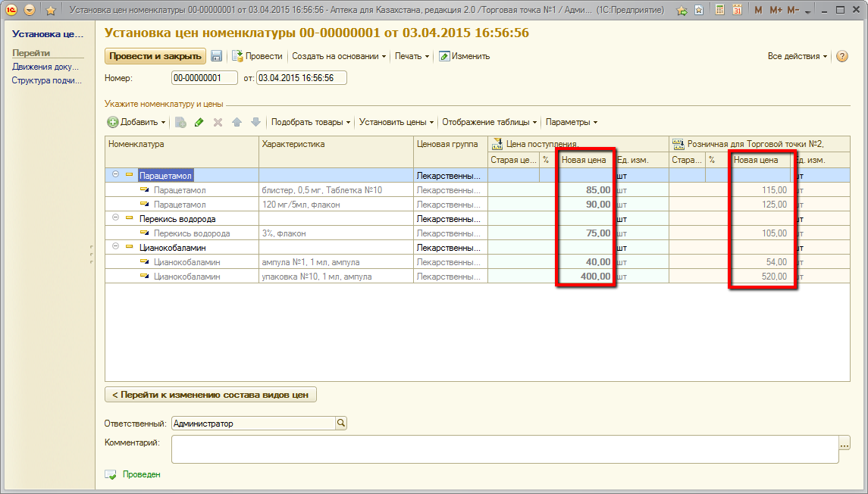
Task: Collapse the Перекись водорода group
Action: pyautogui.click(x=116, y=219)
